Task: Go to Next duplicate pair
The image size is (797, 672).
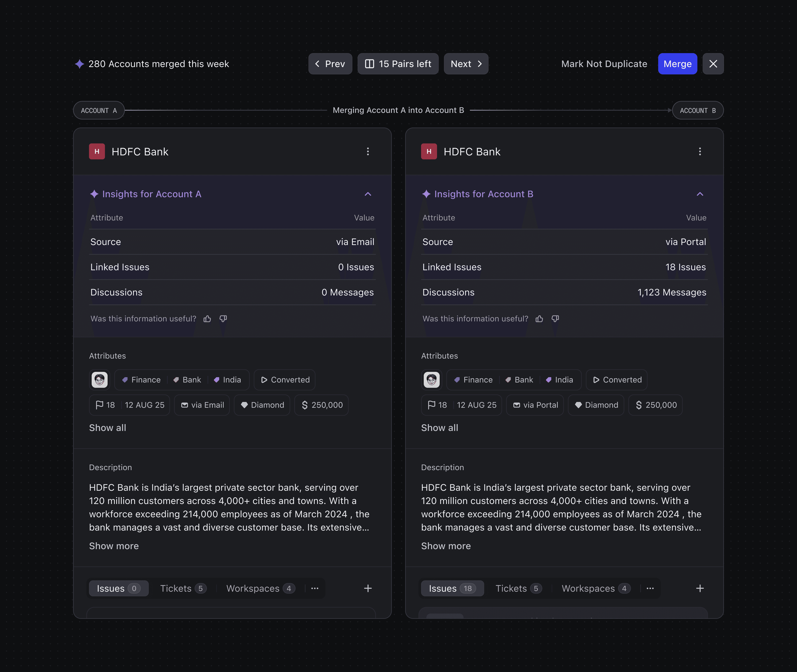Action: (x=466, y=64)
